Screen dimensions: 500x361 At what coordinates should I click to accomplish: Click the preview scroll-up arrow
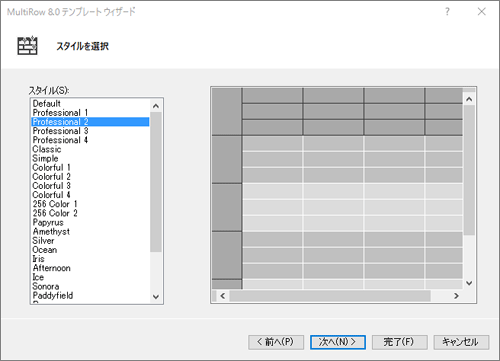pyautogui.click(x=469, y=99)
